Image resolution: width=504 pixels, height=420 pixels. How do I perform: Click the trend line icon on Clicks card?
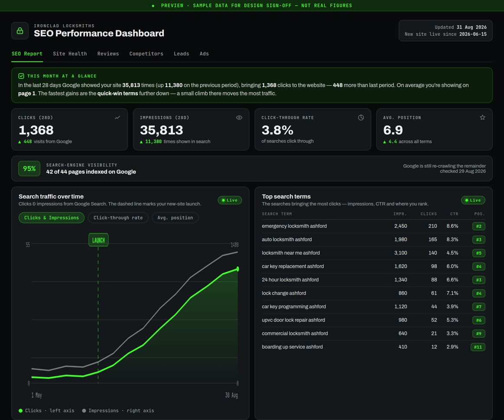(x=117, y=117)
